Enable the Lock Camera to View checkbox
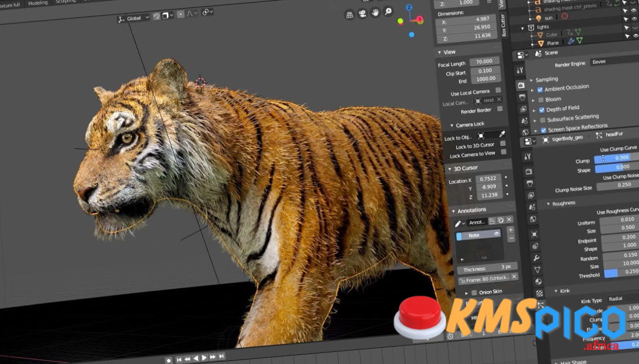The width and height of the screenshot is (639, 364). pos(503,152)
